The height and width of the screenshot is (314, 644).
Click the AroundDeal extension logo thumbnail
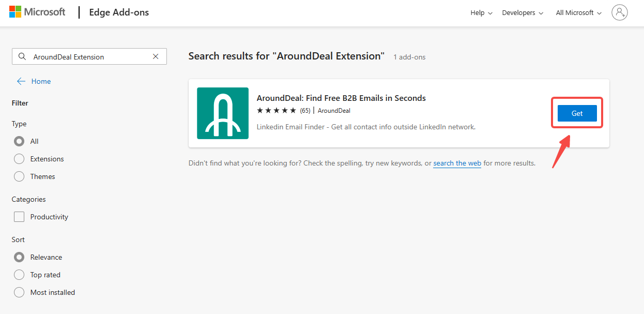pyautogui.click(x=223, y=113)
